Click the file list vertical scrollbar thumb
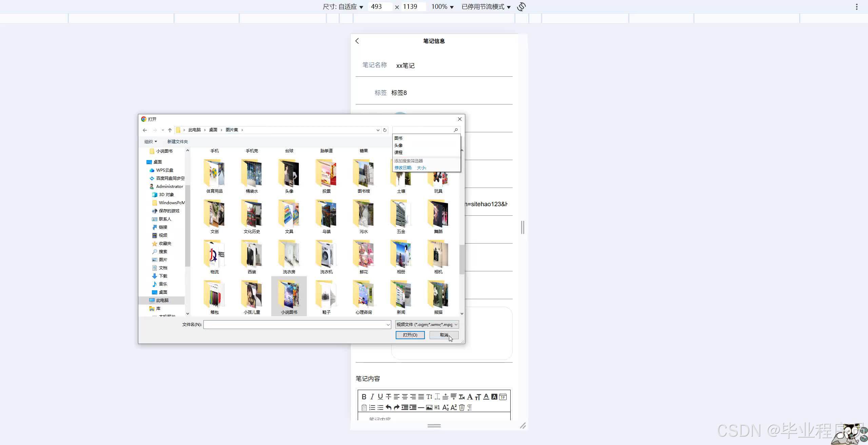Image resolution: width=868 pixels, height=445 pixels. tap(461, 259)
